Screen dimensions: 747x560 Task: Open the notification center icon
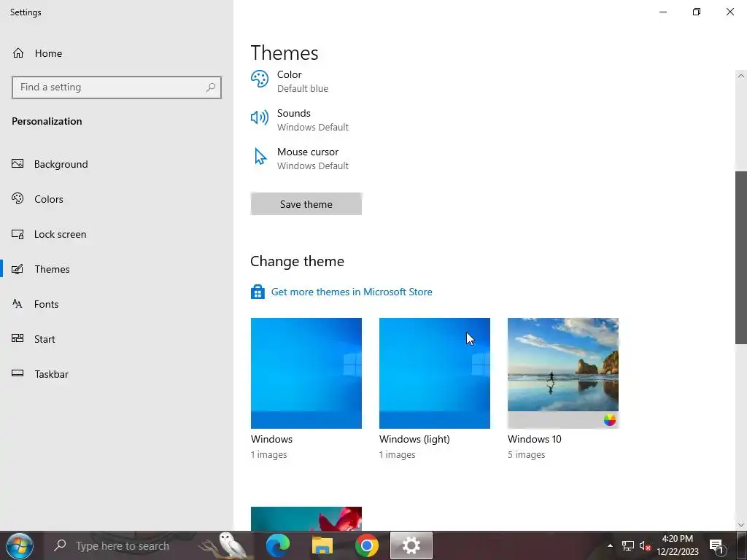[x=717, y=546]
